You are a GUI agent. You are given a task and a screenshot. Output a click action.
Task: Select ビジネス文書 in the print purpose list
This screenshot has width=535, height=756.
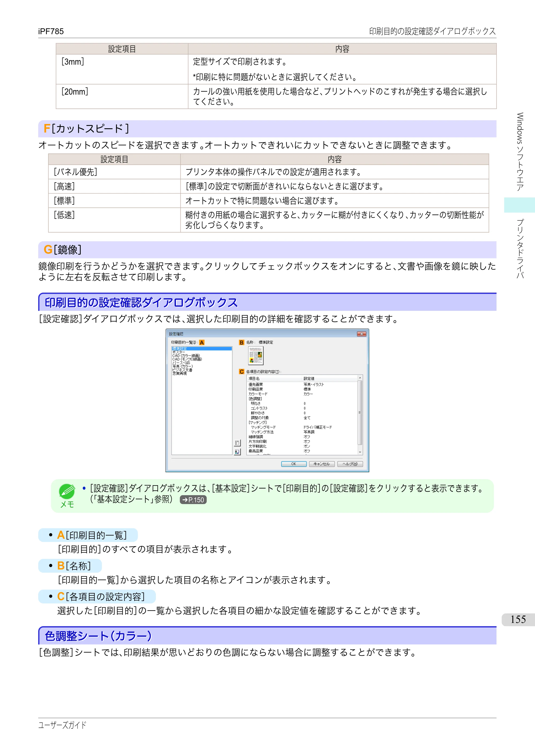click(202, 370)
